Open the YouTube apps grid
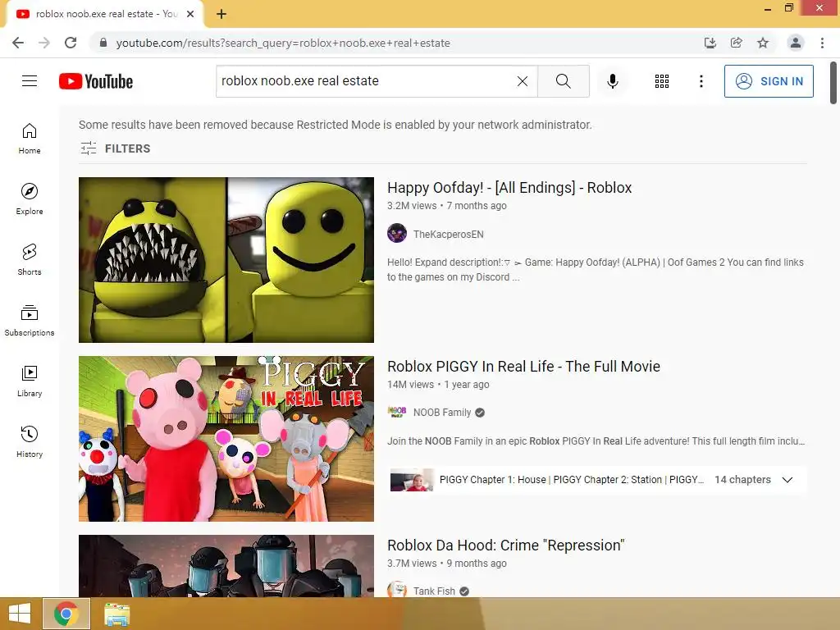The height and width of the screenshot is (630, 840). (x=662, y=81)
